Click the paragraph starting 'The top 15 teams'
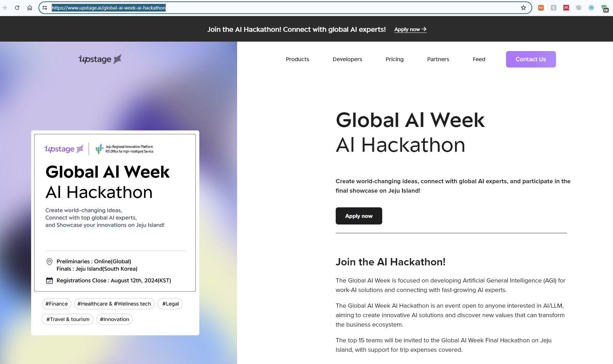 click(443, 345)
